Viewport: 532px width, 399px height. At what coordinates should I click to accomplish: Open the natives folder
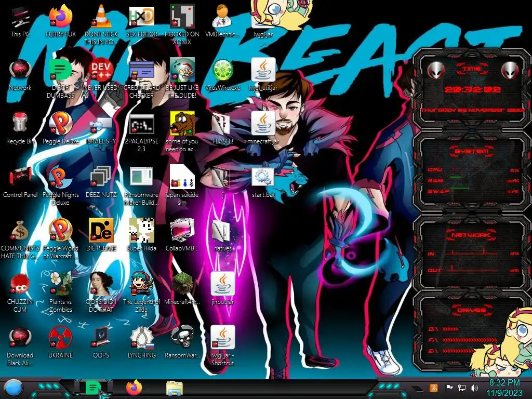coord(222,235)
